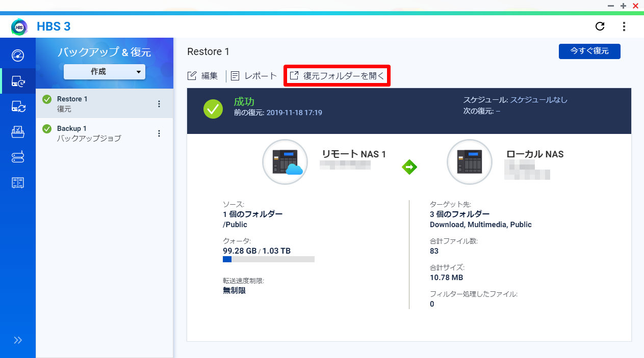644x358 pixels.
Task: Maximize the HBS 3 window
Action: point(623,6)
